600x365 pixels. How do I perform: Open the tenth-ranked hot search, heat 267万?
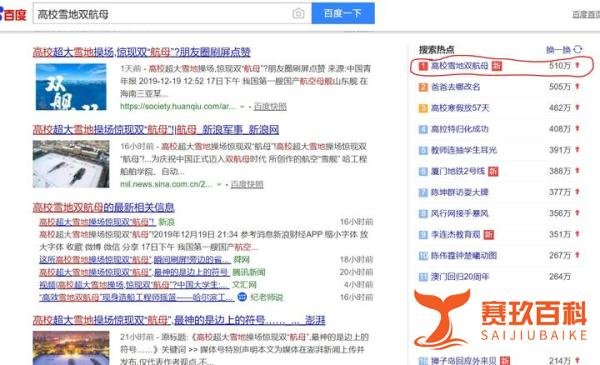click(x=464, y=255)
